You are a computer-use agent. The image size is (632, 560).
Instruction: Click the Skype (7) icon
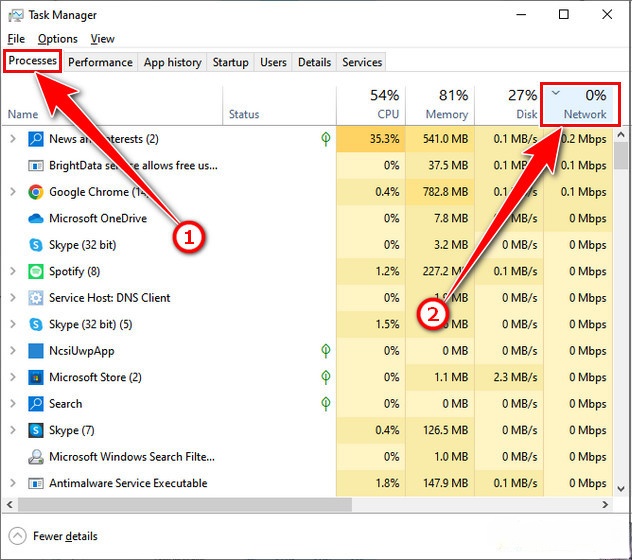[36, 430]
